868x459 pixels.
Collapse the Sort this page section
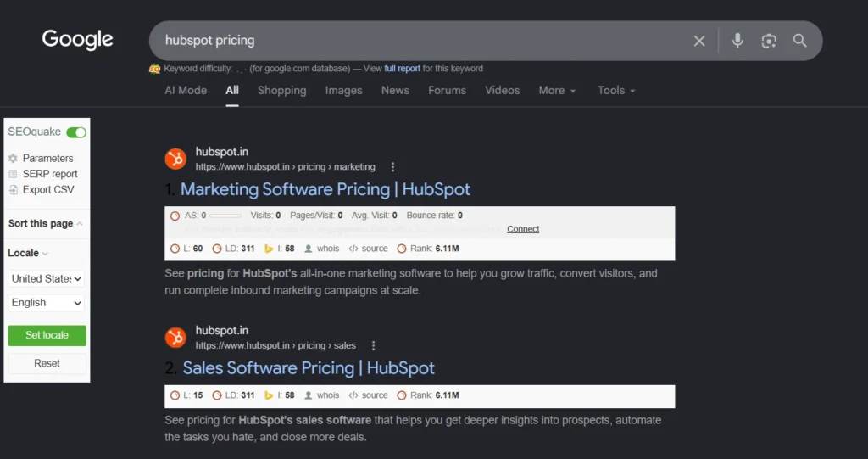point(46,223)
